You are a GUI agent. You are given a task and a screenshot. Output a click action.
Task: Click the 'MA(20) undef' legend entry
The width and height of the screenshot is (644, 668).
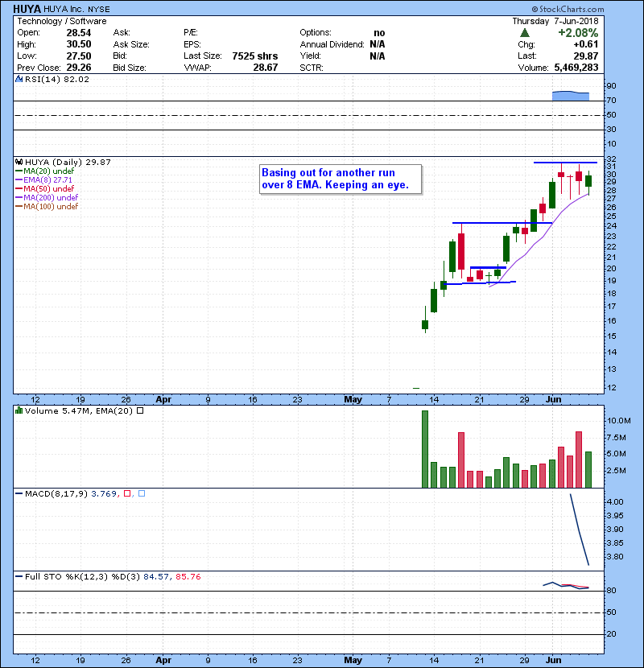point(48,171)
